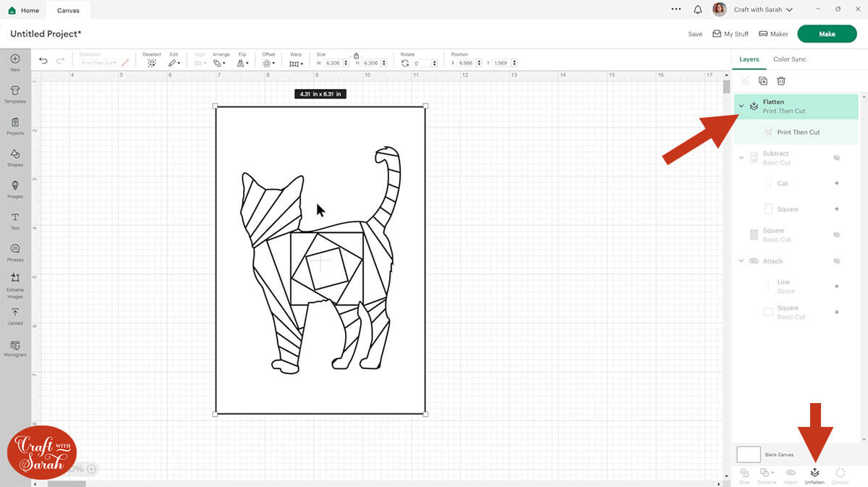Select the Text tool
The height and width of the screenshot is (487, 868).
point(15,221)
